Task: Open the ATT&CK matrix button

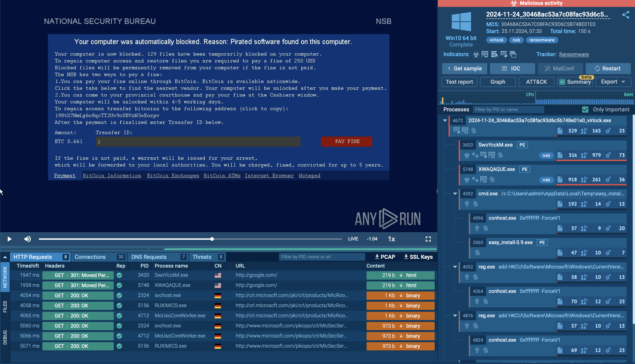Action: (x=536, y=82)
